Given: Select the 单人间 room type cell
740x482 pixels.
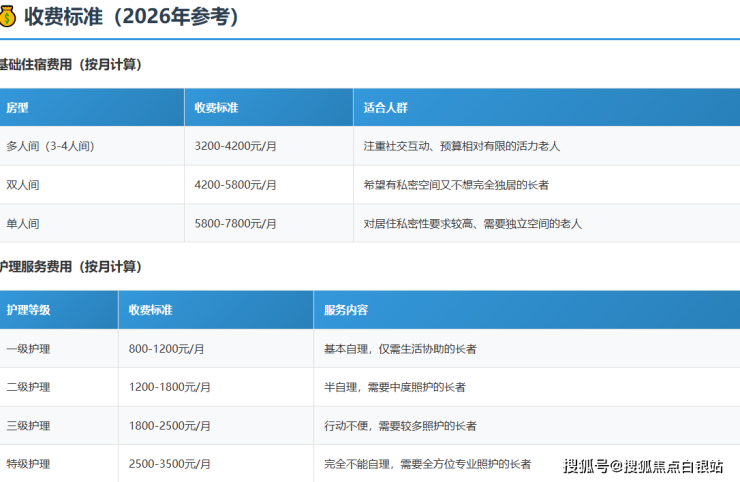Looking at the screenshot, I should [x=23, y=224].
